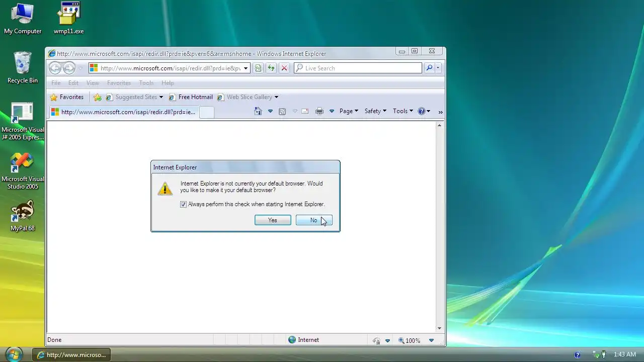Open the Edit menu
Screen dimensions: 644x362
[73, 83]
